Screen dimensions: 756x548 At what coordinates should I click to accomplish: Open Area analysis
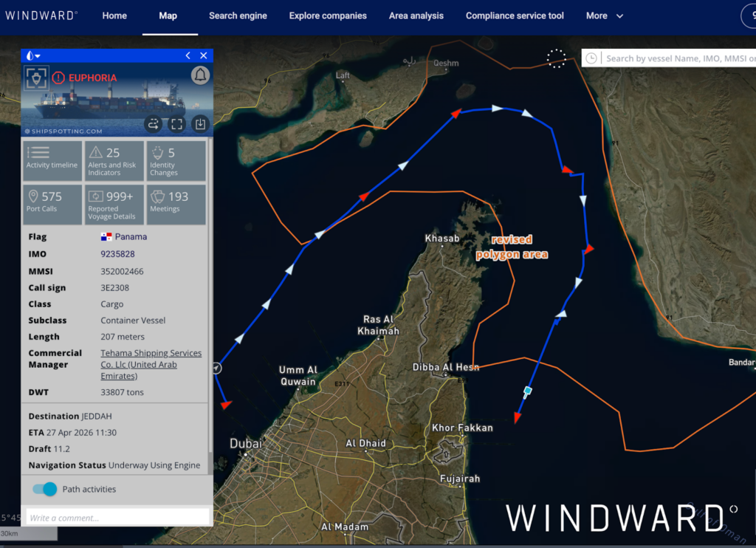tap(416, 16)
